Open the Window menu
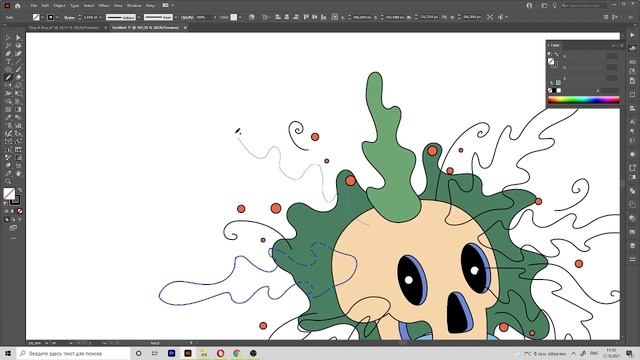This screenshot has height=360, width=640. click(x=134, y=6)
